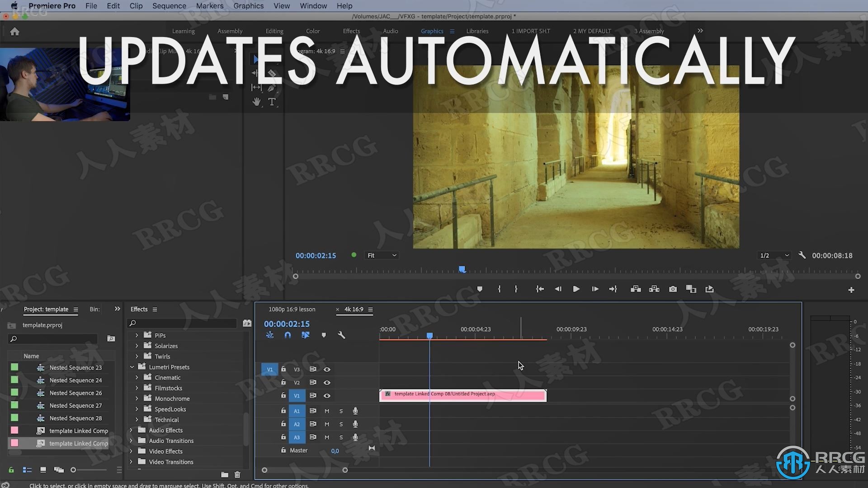
Task: Open Project panel menu
Action: click(76, 310)
